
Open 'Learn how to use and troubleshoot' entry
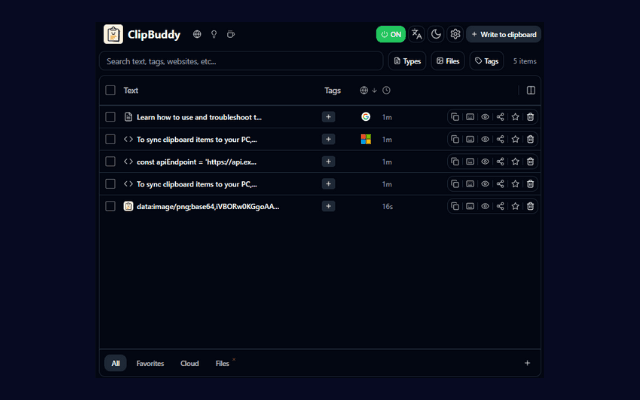click(x=199, y=117)
